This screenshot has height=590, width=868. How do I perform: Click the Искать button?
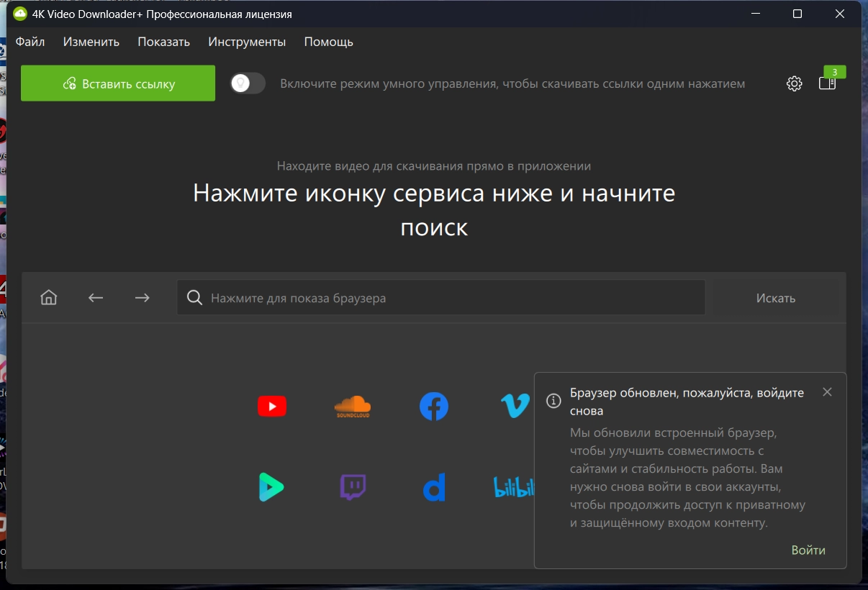coord(776,298)
